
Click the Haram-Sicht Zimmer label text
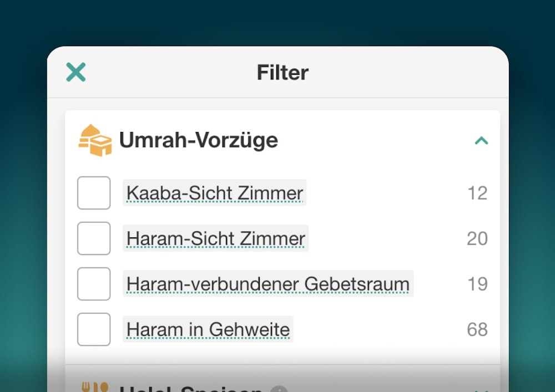pyautogui.click(x=216, y=238)
